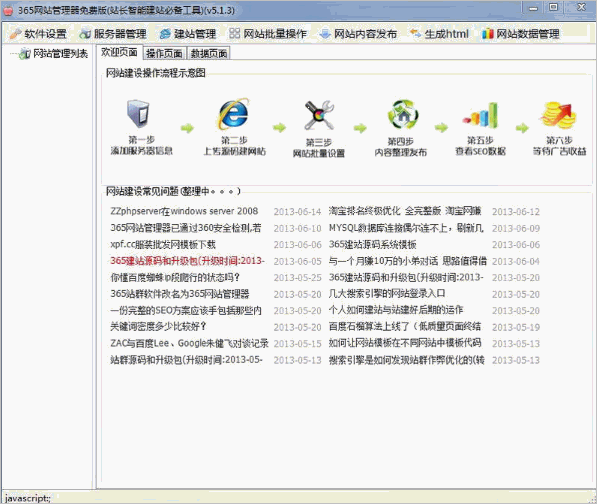Maximize the 365网站管理器 window
Image resolution: width=597 pixels, height=504 pixels.
point(554,8)
